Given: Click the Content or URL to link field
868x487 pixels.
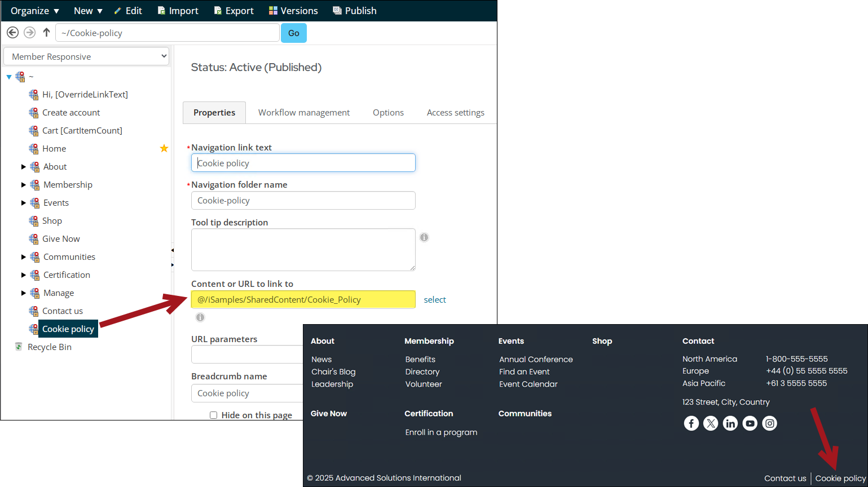Looking at the screenshot, I should click(x=303, y=300).
